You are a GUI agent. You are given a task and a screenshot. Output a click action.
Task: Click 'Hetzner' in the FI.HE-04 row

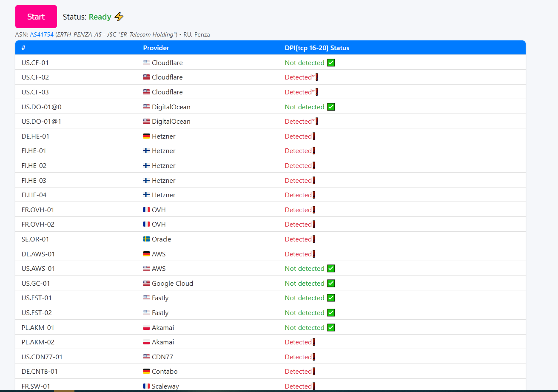[164, 195]
